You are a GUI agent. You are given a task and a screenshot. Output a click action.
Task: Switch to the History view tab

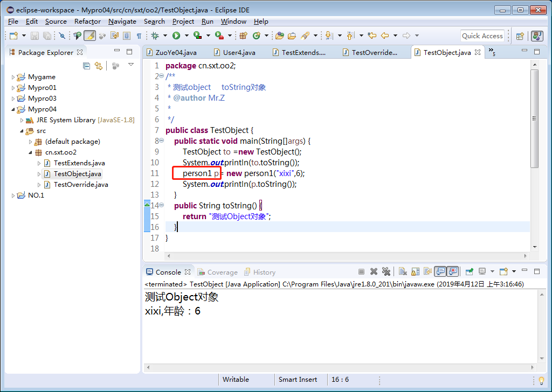pyautogui.click(x=260, y=272)
